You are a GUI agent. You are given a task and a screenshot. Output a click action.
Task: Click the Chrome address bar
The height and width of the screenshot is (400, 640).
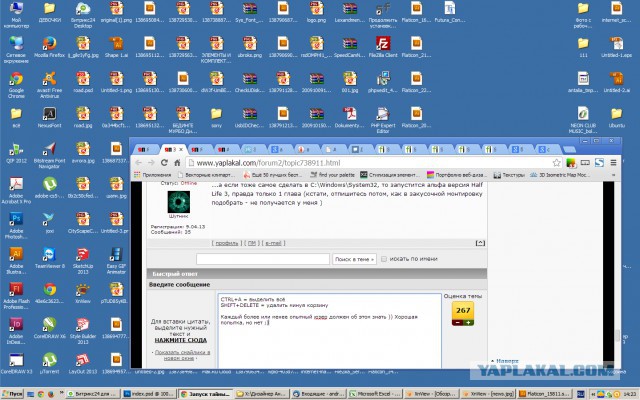[x=373, y=163]
